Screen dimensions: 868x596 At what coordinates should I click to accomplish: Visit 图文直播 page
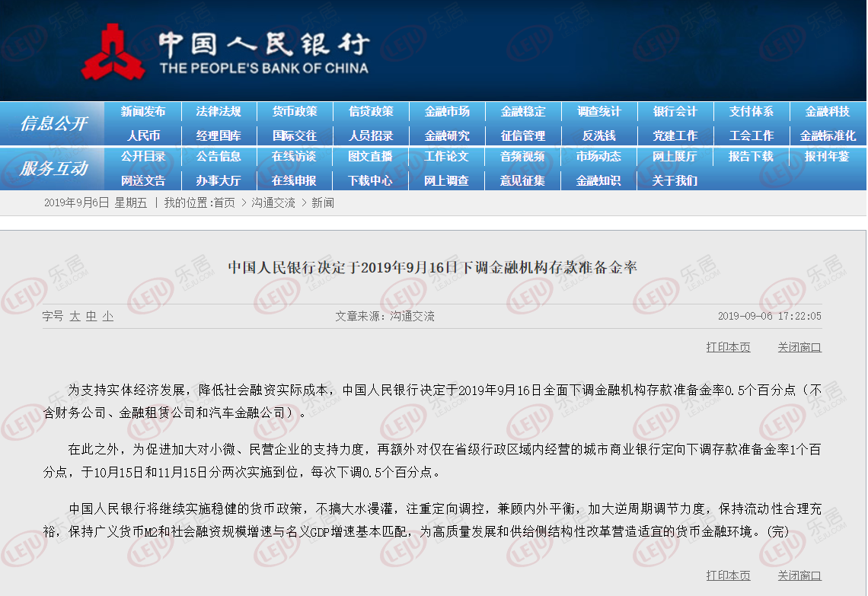pyautogui.click(x=370, y=157)
